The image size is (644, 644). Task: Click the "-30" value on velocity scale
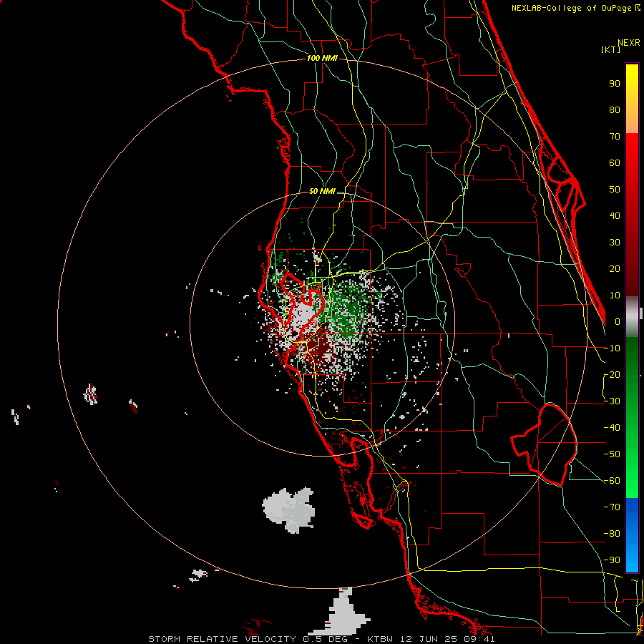point(612,401)
